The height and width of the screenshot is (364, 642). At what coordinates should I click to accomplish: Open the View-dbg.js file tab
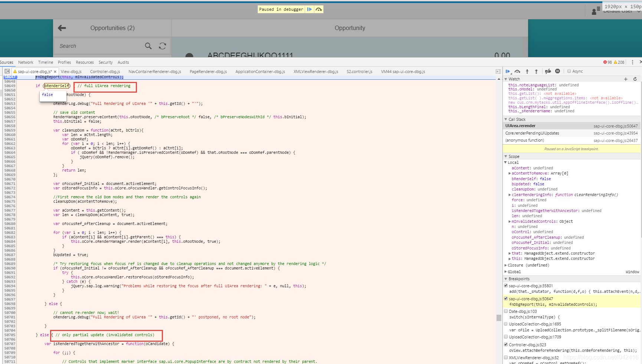[x=71, y=72]
